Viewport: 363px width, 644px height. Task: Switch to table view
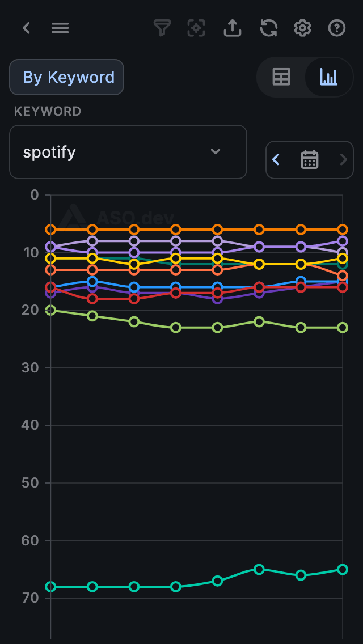(x=281, y=77)
